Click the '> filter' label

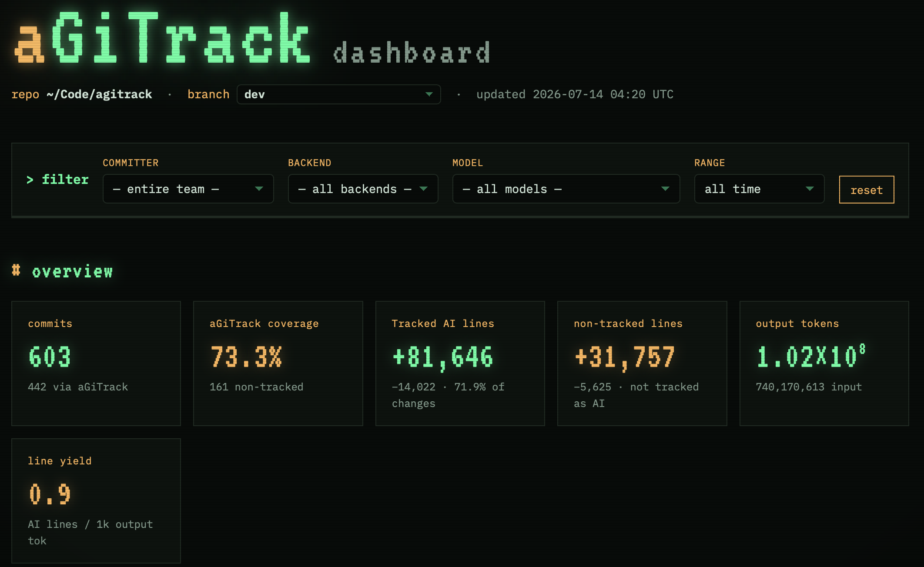(57, 179)
